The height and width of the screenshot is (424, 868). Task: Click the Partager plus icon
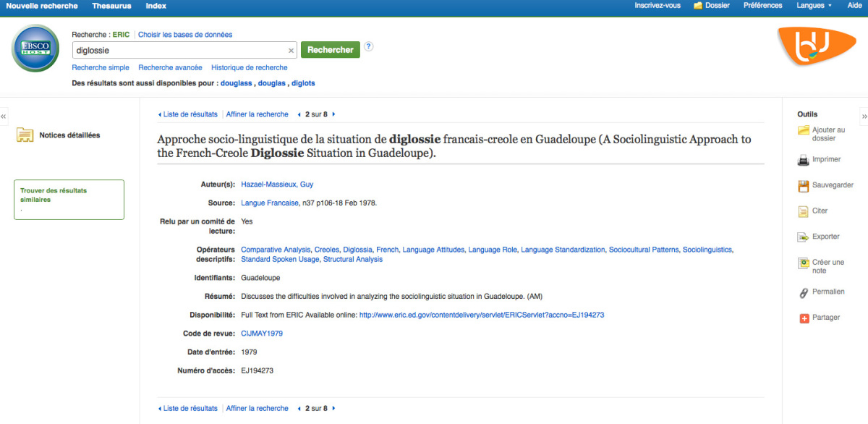click(x=804, y=318)
